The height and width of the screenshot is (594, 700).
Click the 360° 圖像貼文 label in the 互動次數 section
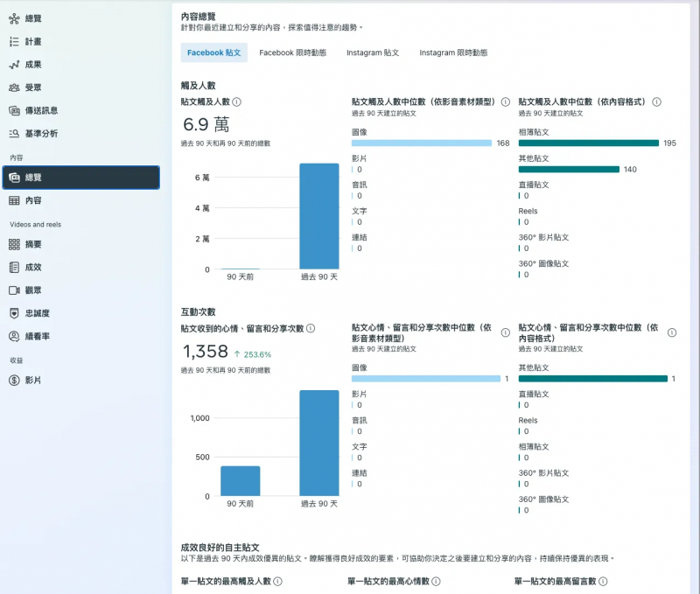(543, 500)
